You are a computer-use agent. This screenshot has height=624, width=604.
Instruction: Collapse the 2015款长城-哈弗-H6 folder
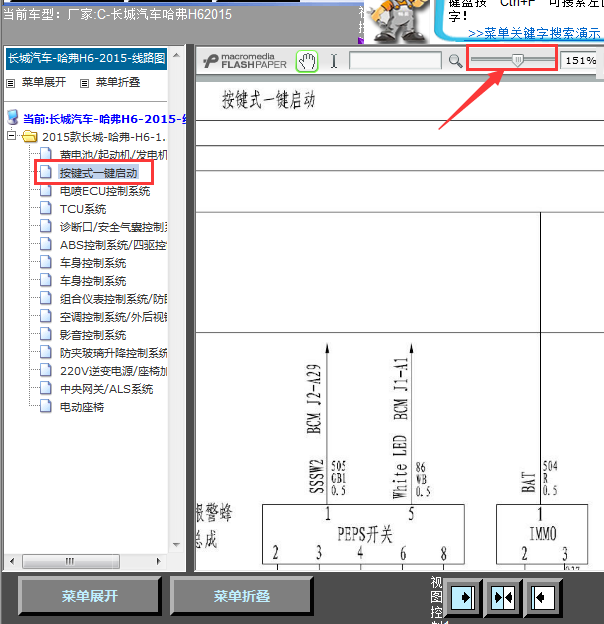12,136
